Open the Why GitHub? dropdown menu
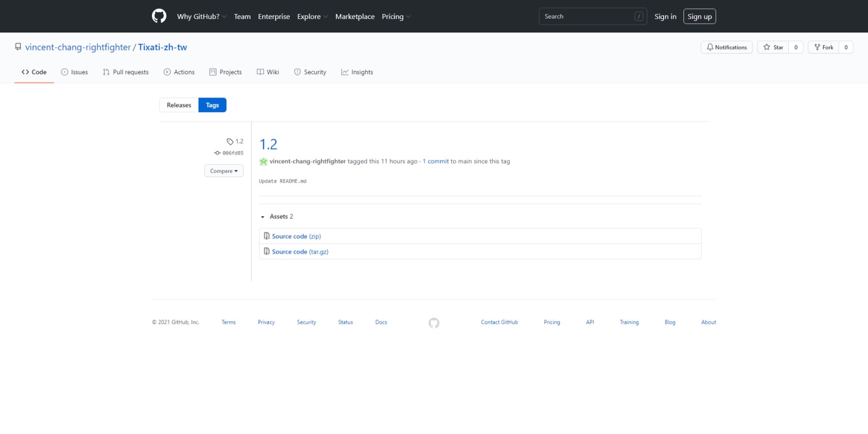The height and width of the screenshot is (434, 868). [x=201, y=17]
